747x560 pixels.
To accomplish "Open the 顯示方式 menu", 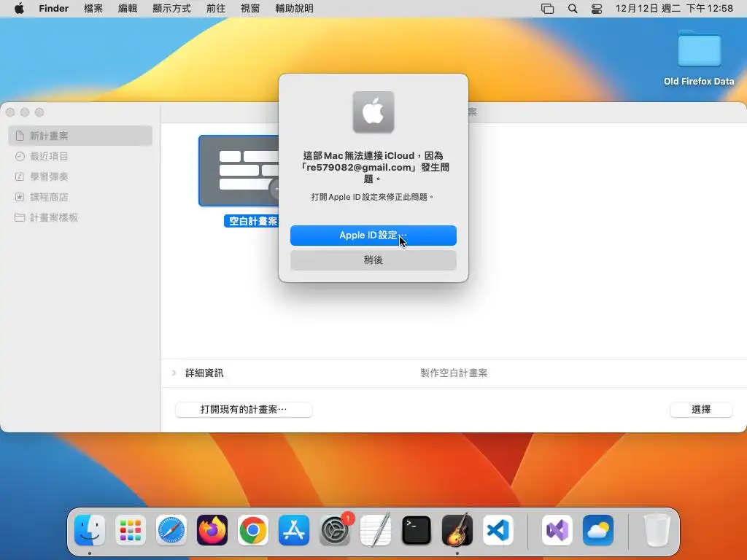I will pyautogui.click(x=171, y=9).
